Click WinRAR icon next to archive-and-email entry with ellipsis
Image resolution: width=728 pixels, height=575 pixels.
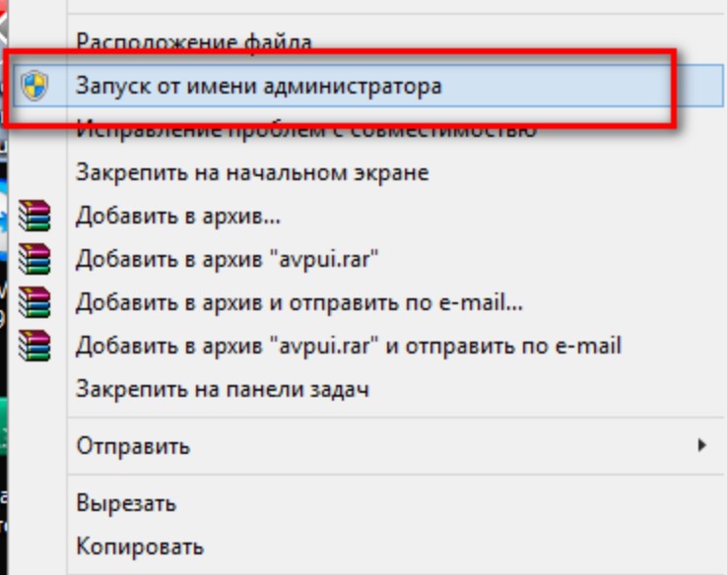[x=34, y=302]
